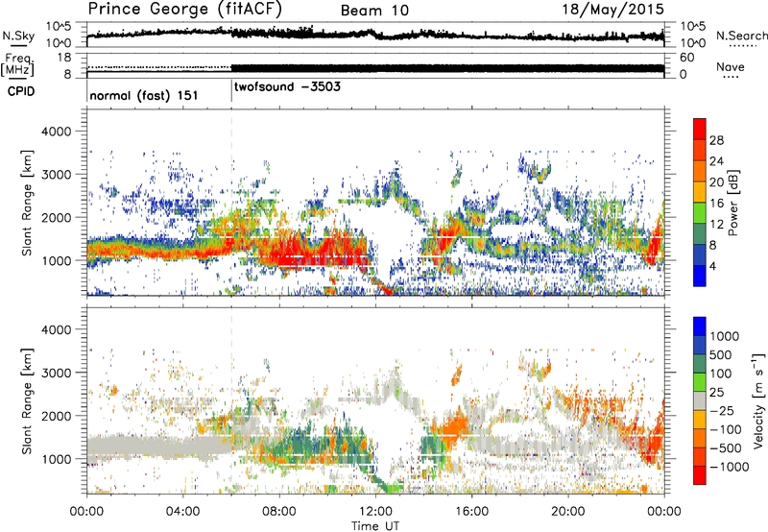Click the thick black frequency band after 06:00

(x=447, y=68)
